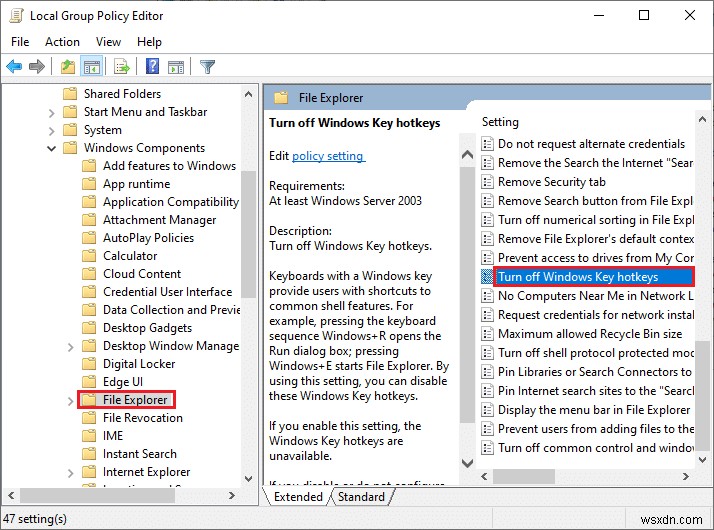Screen dimensions: 714x530
Task: Click description pane scroll down arrow
Action: point(467,464)
